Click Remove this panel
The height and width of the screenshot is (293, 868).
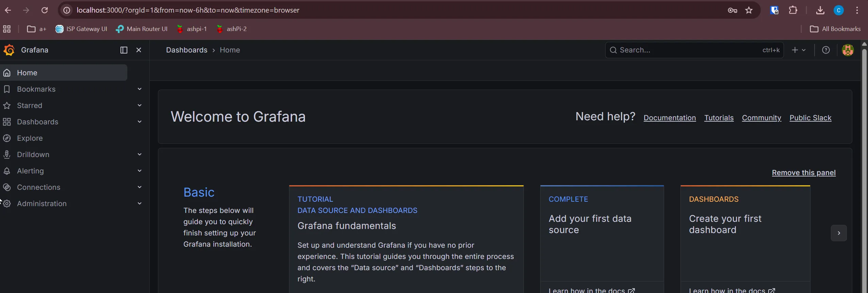804,173
